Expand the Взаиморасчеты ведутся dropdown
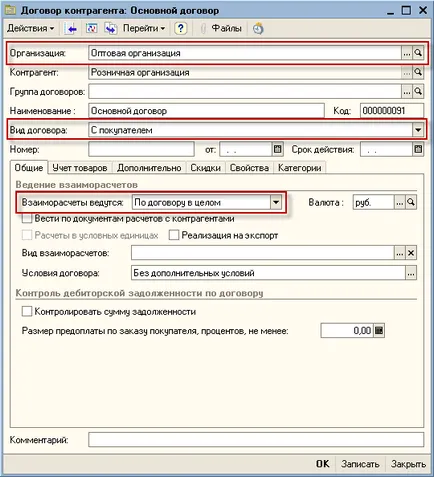Viewport: 434px width, 477px height. 276,202
